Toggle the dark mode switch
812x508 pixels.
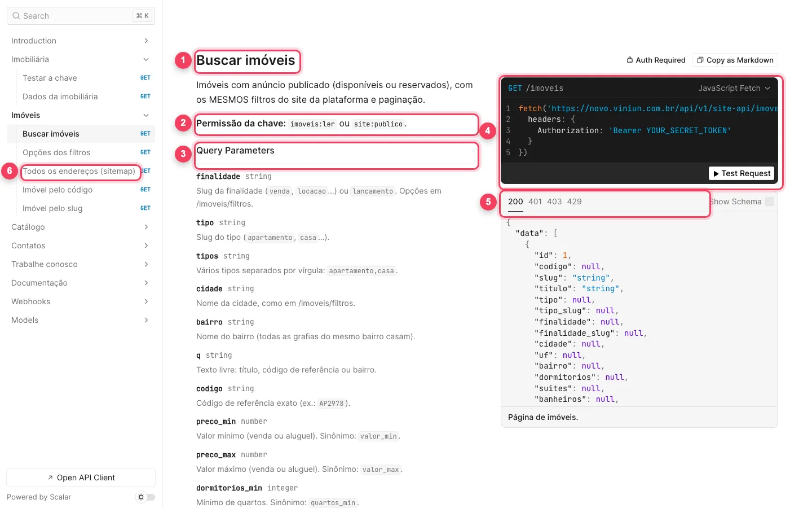click(x=146, y=497)
